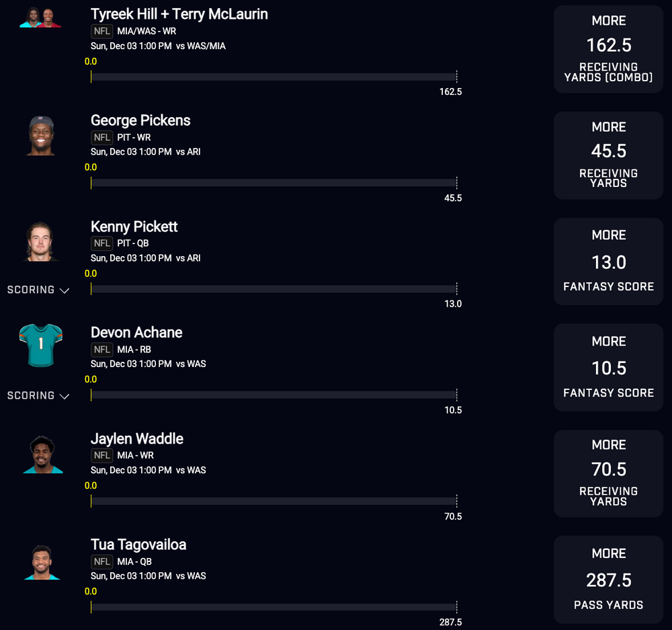
Task: Expand SCORING dropdown under Kenny Pickett
Action: tap(38, 290)
